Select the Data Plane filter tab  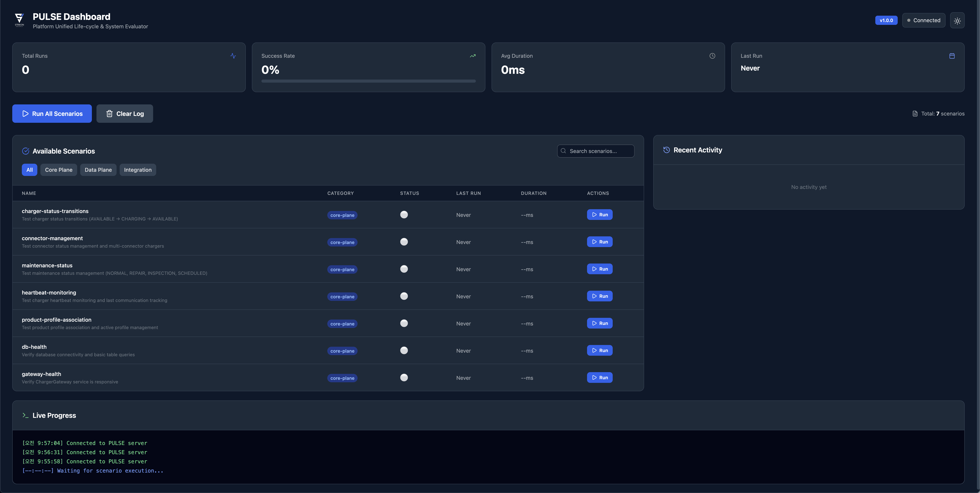pos(98,170)
